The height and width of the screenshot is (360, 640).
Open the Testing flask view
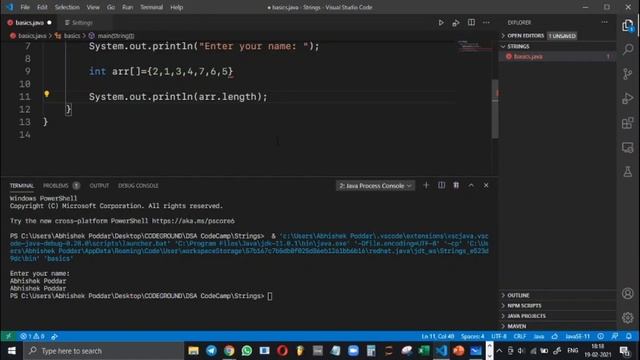click(628, 171)
